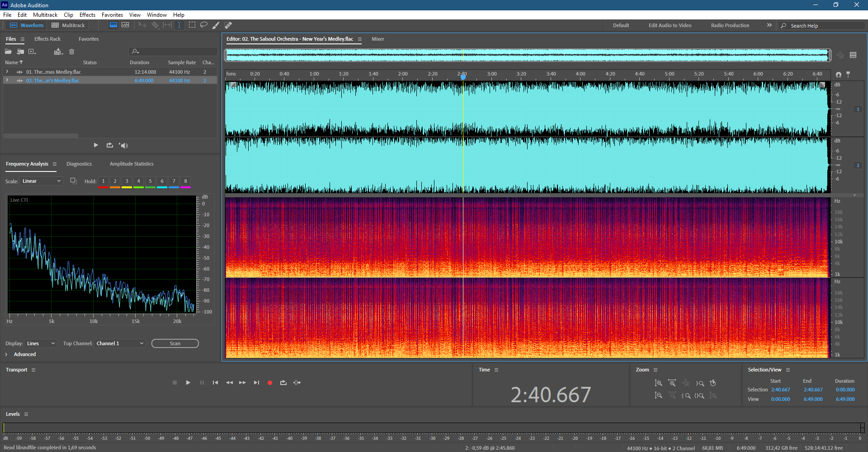This screenshot has width=868, height=452.
Task: Toggle Spectral Pitch Display button
Action: pyautogui.click(x=125, y=25)
